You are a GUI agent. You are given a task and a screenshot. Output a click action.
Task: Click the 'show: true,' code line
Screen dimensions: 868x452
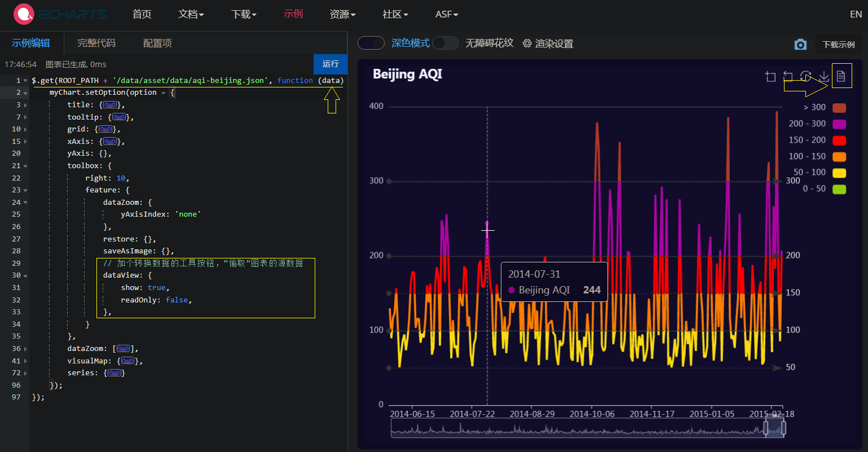coord(145,288)
